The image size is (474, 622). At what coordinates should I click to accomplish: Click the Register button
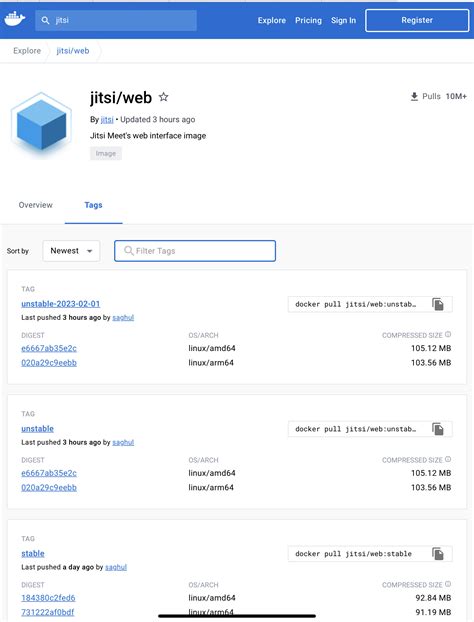pos(417,20)
